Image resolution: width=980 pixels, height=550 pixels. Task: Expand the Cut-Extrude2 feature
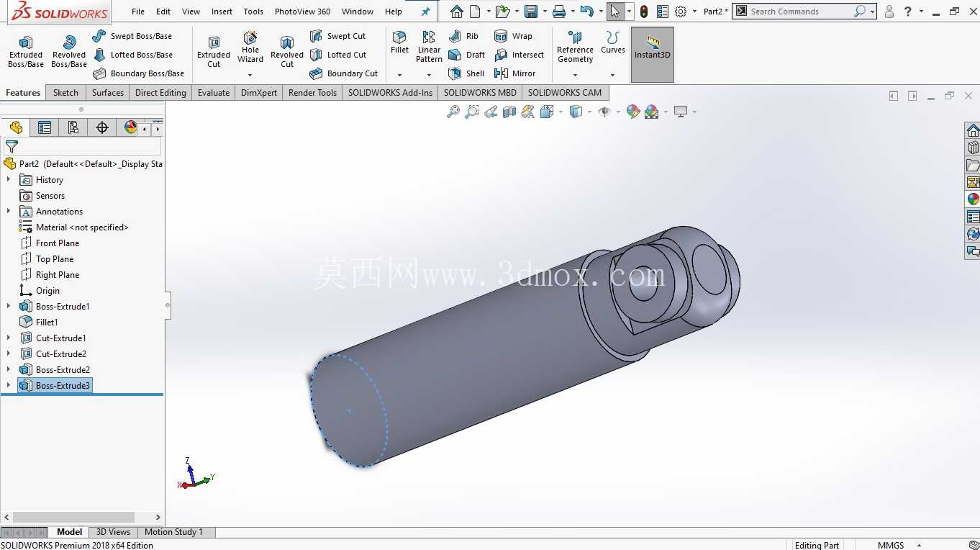click(x=9, y=354)
